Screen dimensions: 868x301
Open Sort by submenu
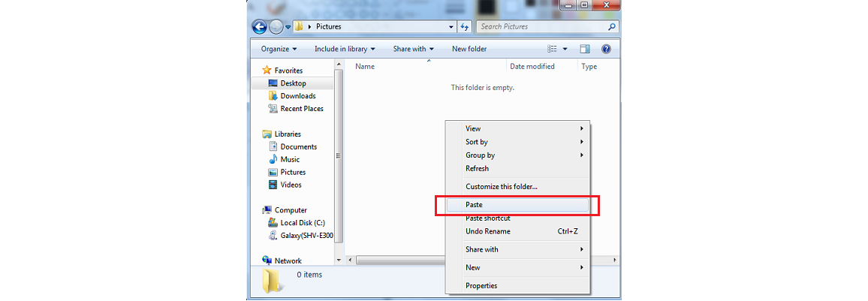click(x=518, y=142)
